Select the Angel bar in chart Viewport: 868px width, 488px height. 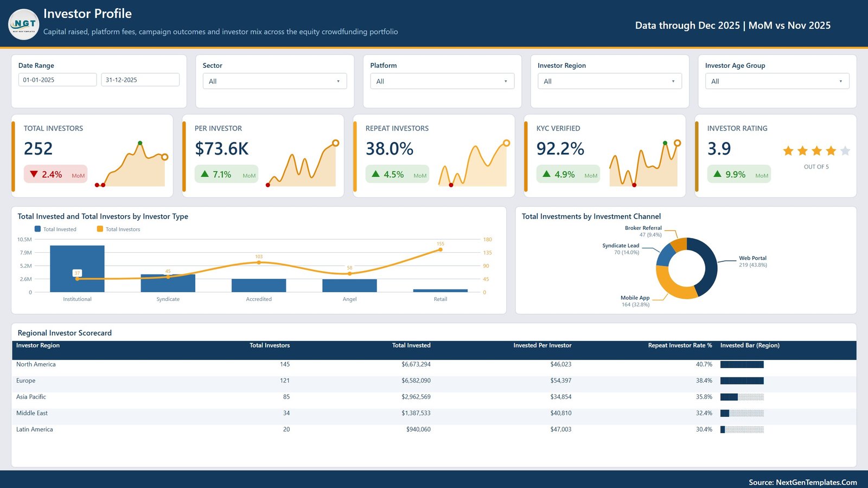click(349, 286)
